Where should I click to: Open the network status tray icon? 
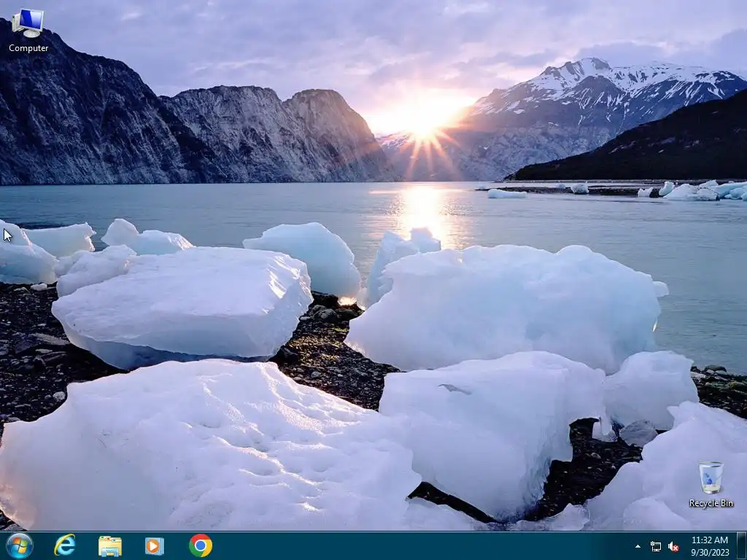pyautogui.click(x=656, y=546)
